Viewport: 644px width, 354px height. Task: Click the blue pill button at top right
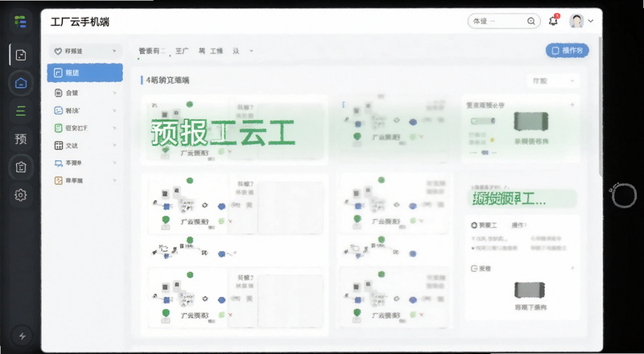(568, 51)
